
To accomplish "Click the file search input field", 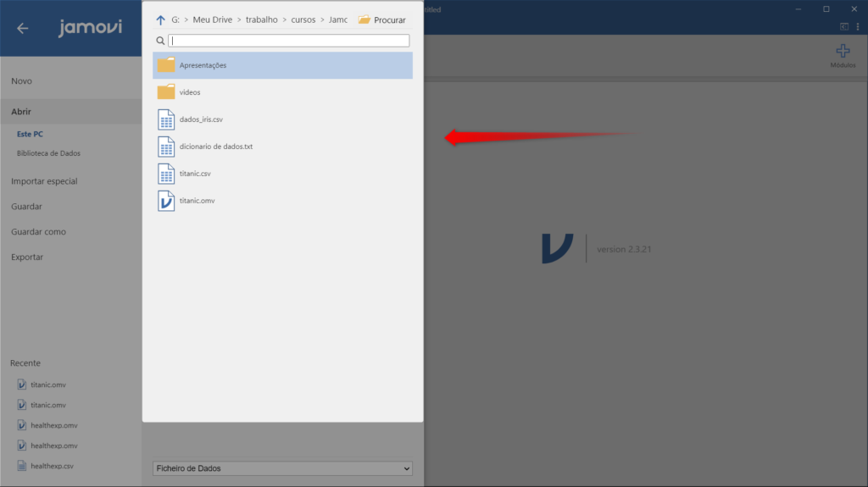I will (289, 41).
